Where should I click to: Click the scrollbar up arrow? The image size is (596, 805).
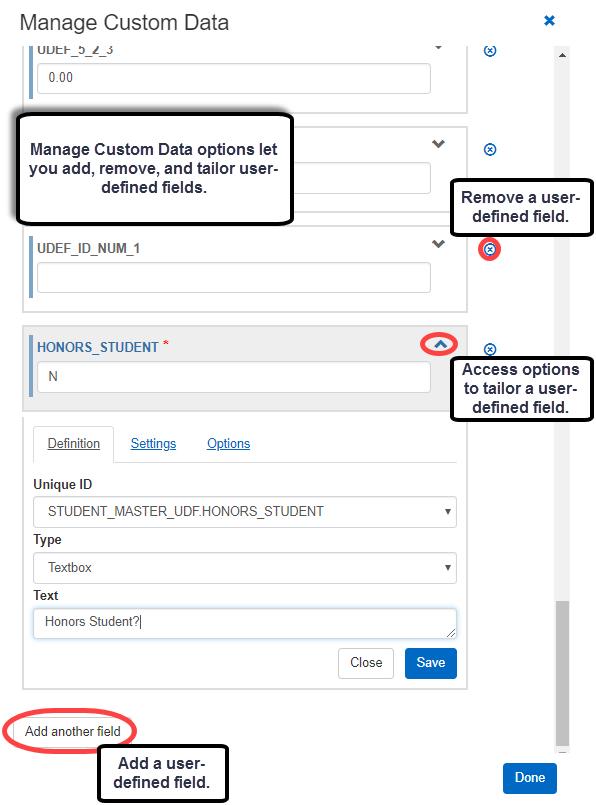tap(562, 55)
